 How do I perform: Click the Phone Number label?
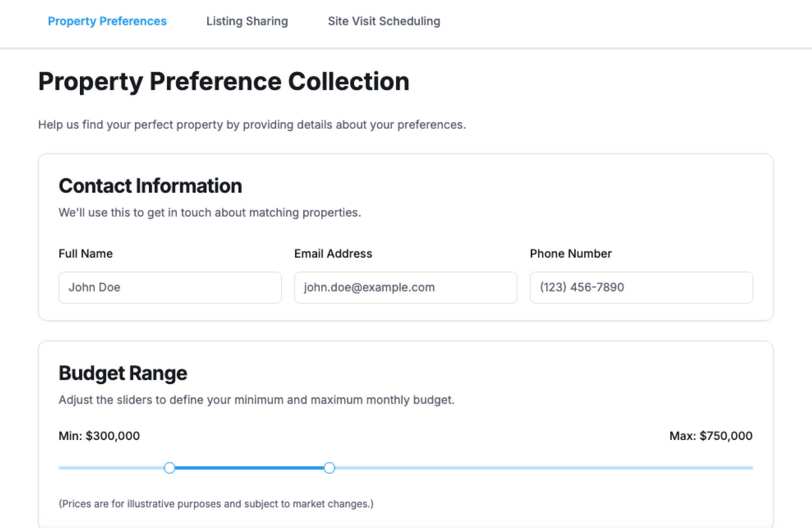click(570, 253)
